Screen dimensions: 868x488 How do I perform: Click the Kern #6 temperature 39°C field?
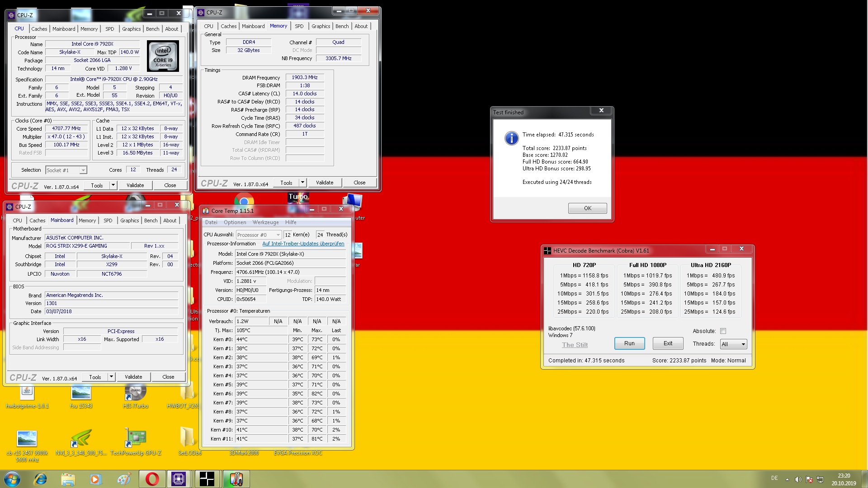point(261,394)
